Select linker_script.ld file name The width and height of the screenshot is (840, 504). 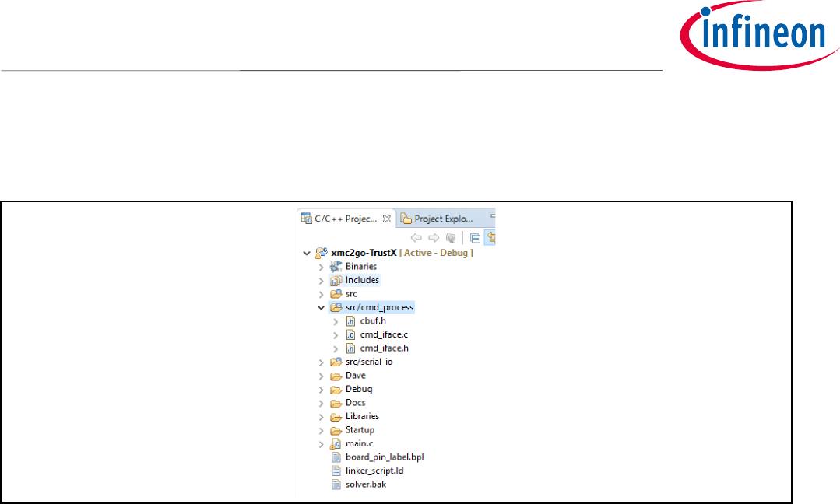[x=374, y=471]
